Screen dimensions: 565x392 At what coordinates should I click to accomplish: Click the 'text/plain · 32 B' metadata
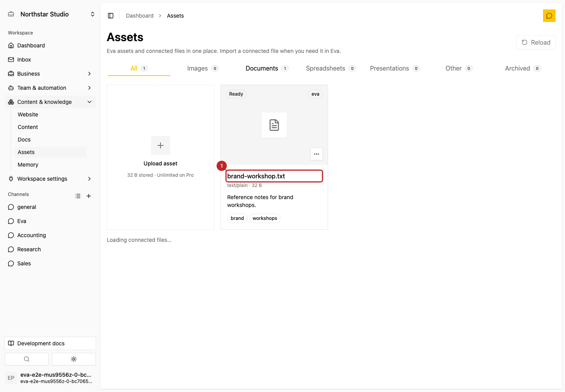[x=244, y=185]
